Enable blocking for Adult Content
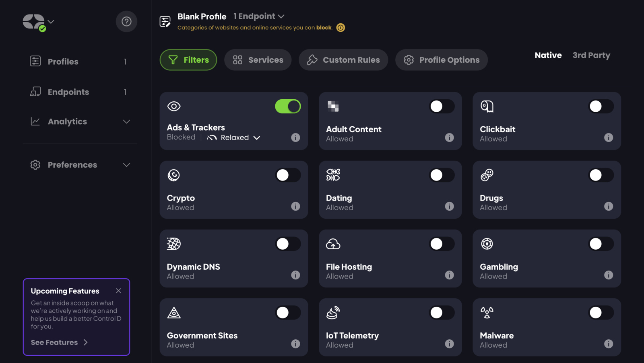Image resolution: width=644 pixels, height=363 pixels. pyautogui.click(x=442, y=106)
